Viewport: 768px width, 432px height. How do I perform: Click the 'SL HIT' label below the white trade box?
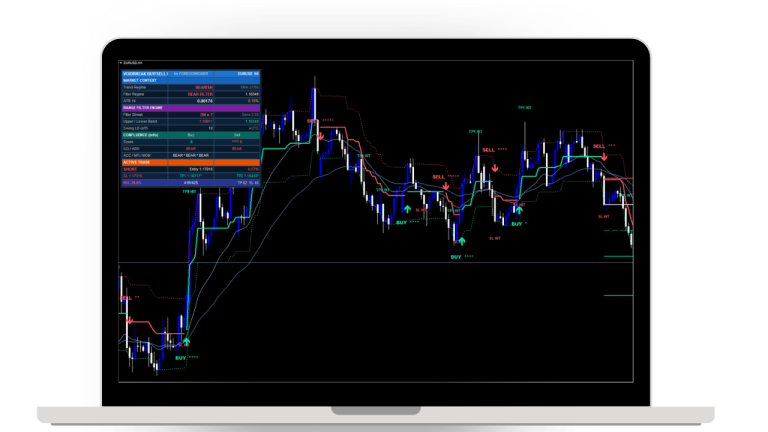coord(604,216)
